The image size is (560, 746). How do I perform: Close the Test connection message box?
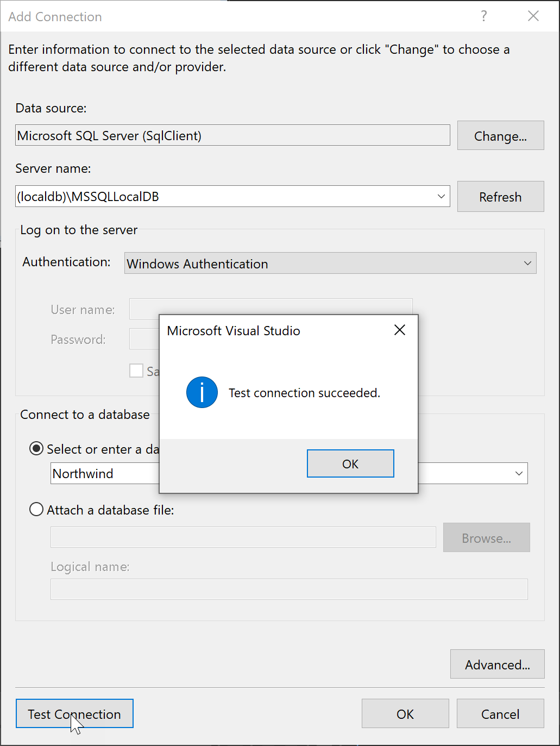click(x=399, y=329)
